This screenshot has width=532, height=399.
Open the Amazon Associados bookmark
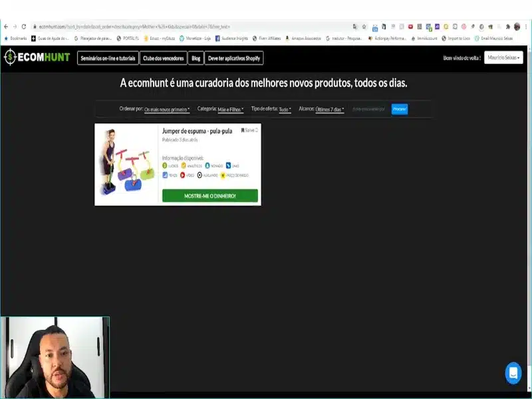pyautogui.click(x=303, y=39)
